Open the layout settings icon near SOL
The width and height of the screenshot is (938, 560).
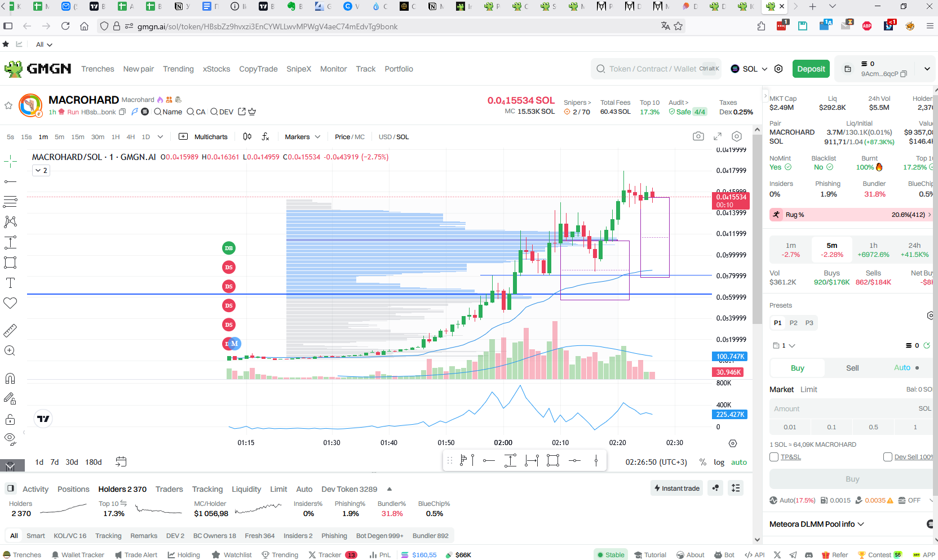point(778,69)
